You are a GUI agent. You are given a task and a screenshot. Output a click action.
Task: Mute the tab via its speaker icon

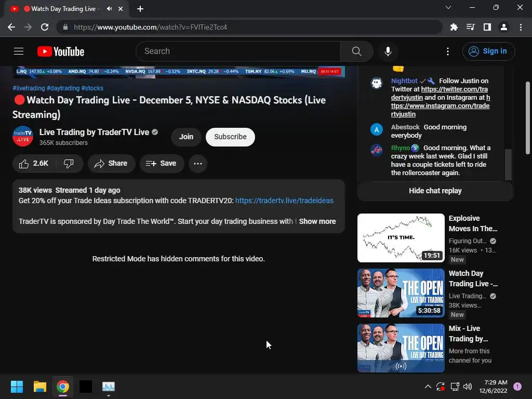109,9
